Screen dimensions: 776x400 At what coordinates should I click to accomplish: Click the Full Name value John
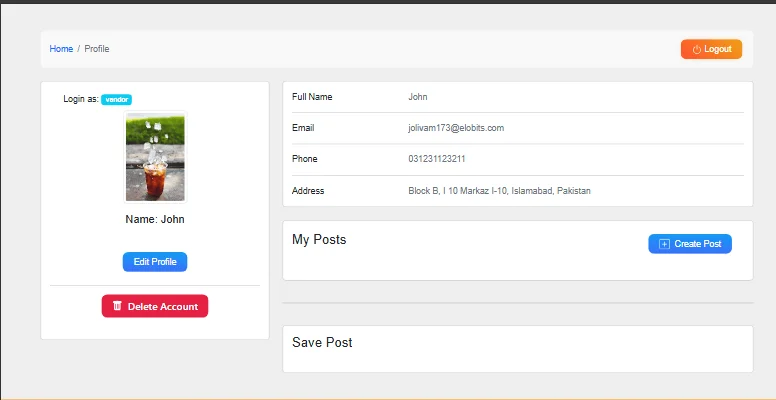point(418,97)
